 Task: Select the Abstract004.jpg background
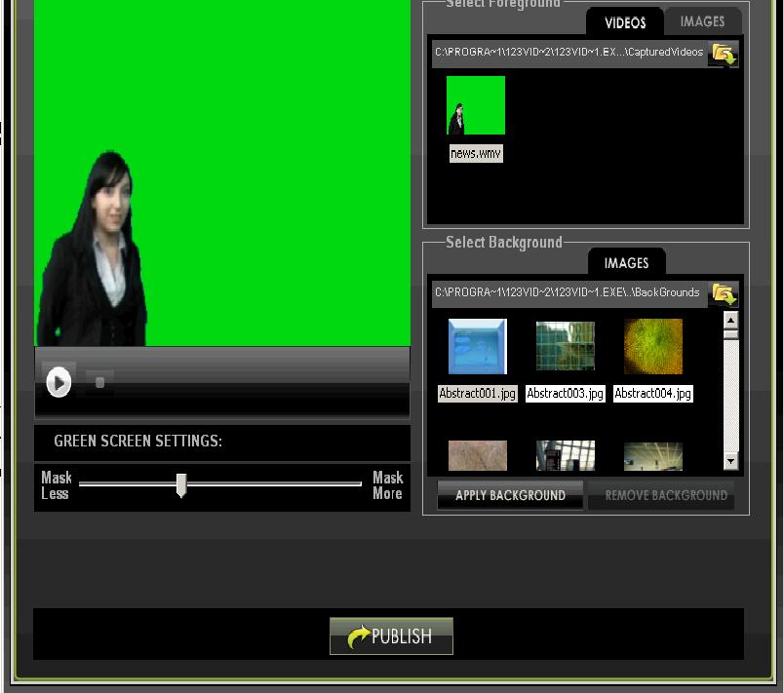pos(652,347)
